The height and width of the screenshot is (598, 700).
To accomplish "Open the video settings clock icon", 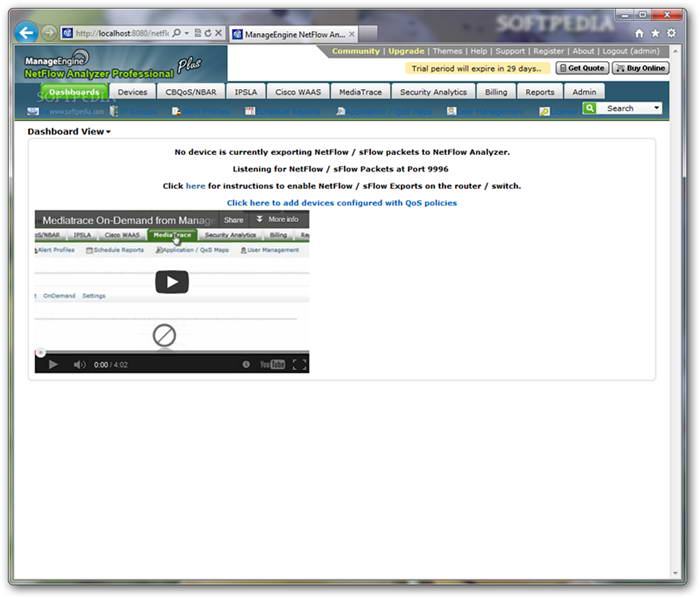I will click(246, 365).
